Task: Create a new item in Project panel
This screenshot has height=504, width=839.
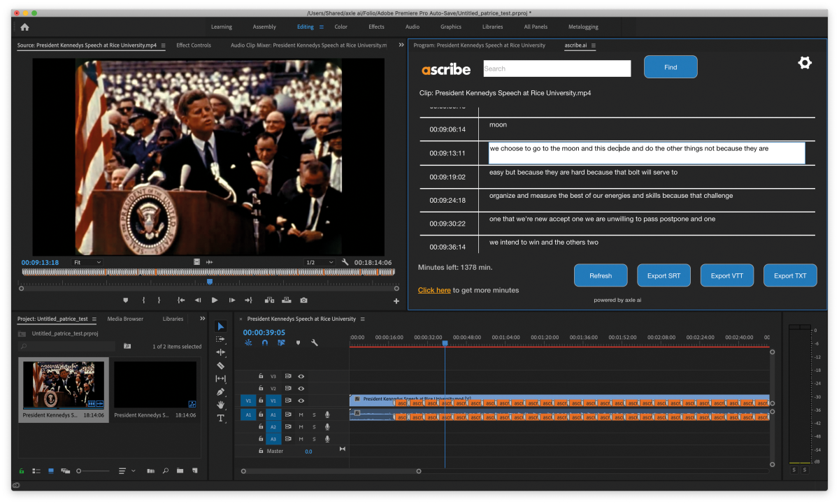Action: click(195, 470)
